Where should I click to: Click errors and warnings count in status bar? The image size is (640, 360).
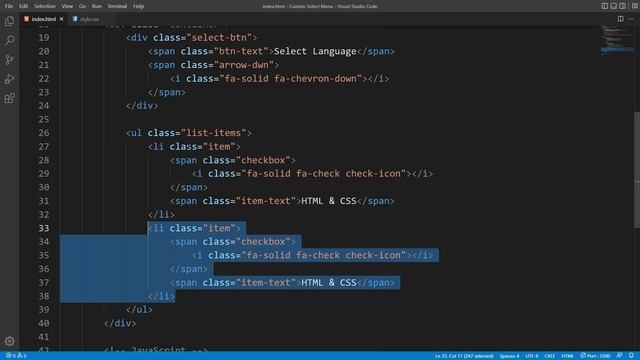pos(16,356)
